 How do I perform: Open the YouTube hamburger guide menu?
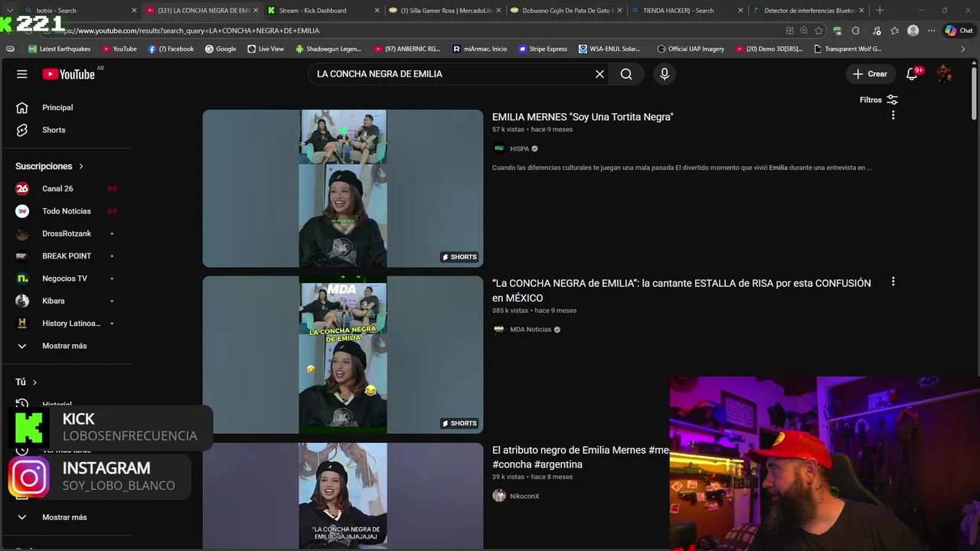(22, 74)
